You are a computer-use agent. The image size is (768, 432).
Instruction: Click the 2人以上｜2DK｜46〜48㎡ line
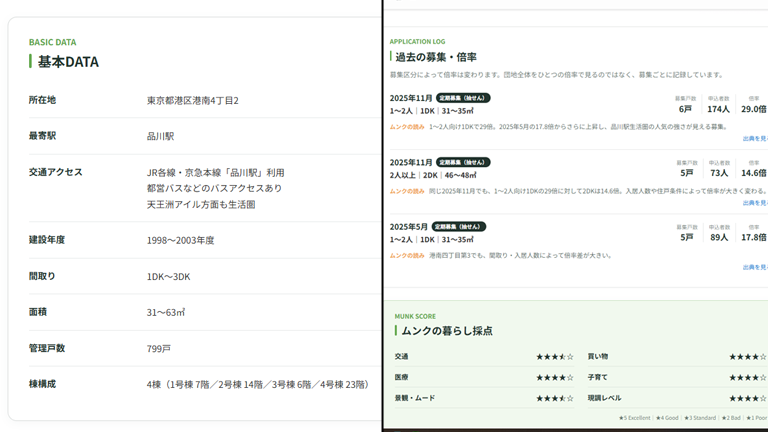(433, 175)
